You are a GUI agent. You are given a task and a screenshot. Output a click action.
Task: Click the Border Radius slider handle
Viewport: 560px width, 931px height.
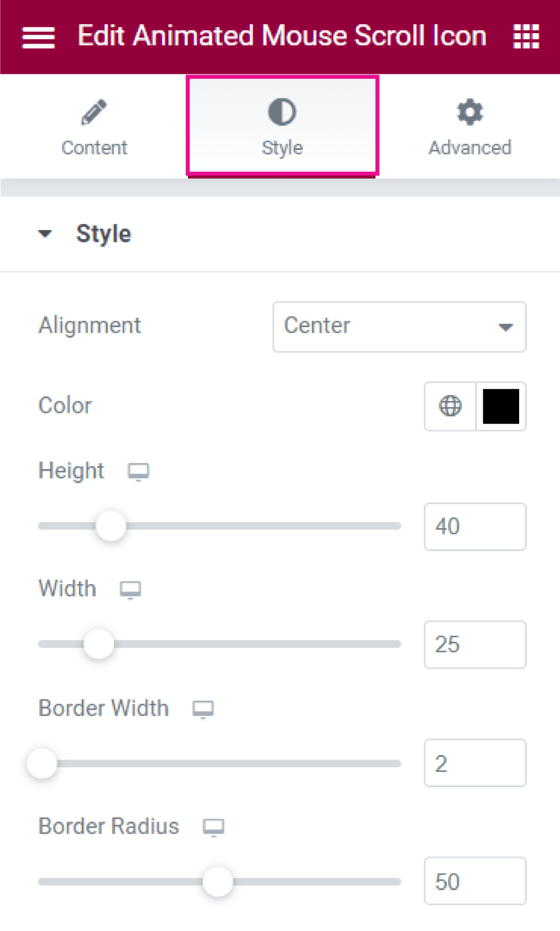point(218,881)
